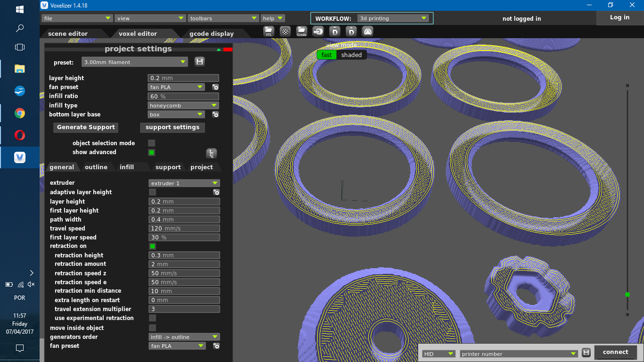The width and height of the screenshot is (644, 362).
Task: Open an STL file with the STL folder icon
Action: (269, 32)
